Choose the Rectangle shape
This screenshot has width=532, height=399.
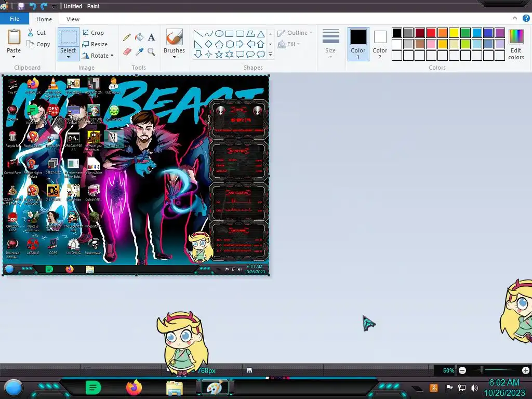click(229, 33)
